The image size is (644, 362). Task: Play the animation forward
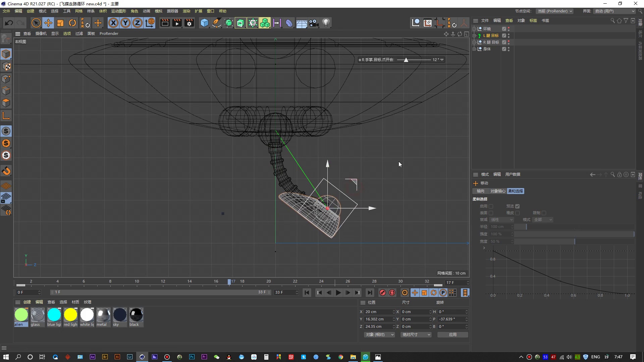pyautogui.click(x=338, y=293)
